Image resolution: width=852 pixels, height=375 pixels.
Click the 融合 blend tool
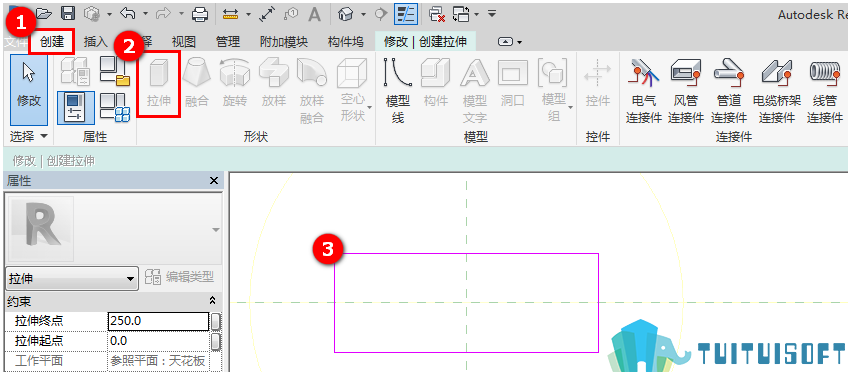196,84
